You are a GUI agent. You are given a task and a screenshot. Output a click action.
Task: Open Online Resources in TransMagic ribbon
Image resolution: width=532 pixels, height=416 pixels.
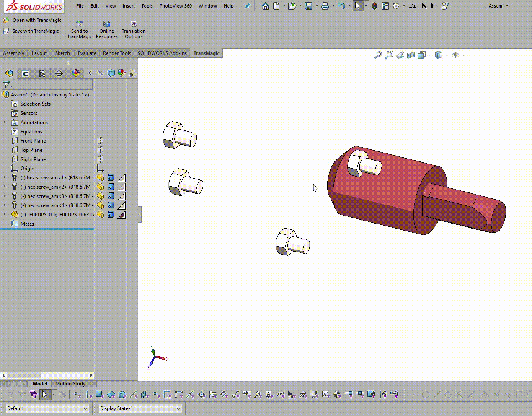107,30
